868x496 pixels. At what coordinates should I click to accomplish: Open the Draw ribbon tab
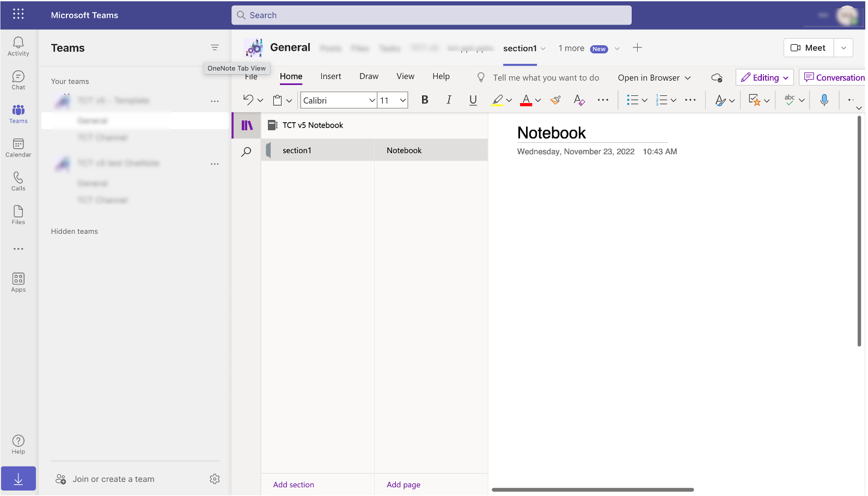(x=369, y=76)
